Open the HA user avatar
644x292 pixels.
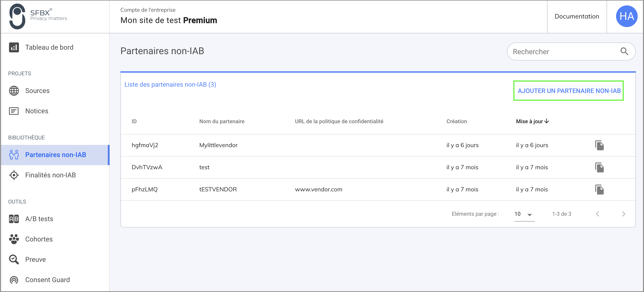coord(626,16)
